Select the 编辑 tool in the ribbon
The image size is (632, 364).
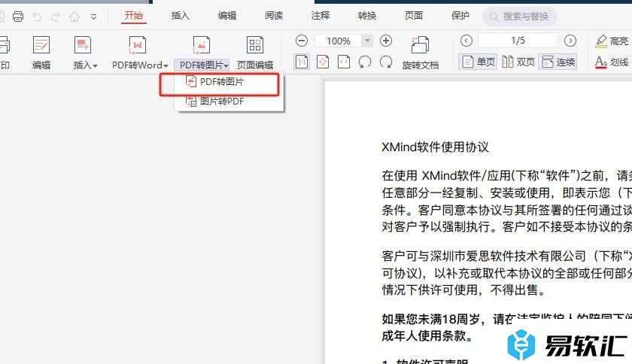tap(41, 53)
